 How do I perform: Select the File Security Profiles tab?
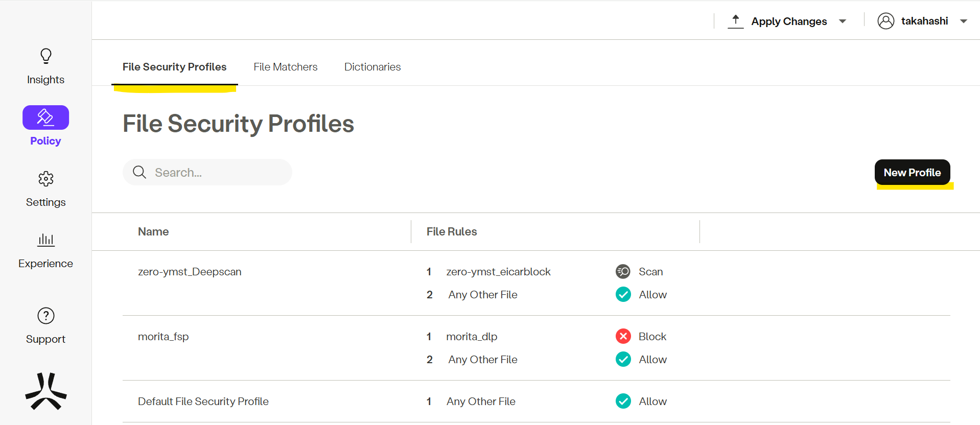174,67
